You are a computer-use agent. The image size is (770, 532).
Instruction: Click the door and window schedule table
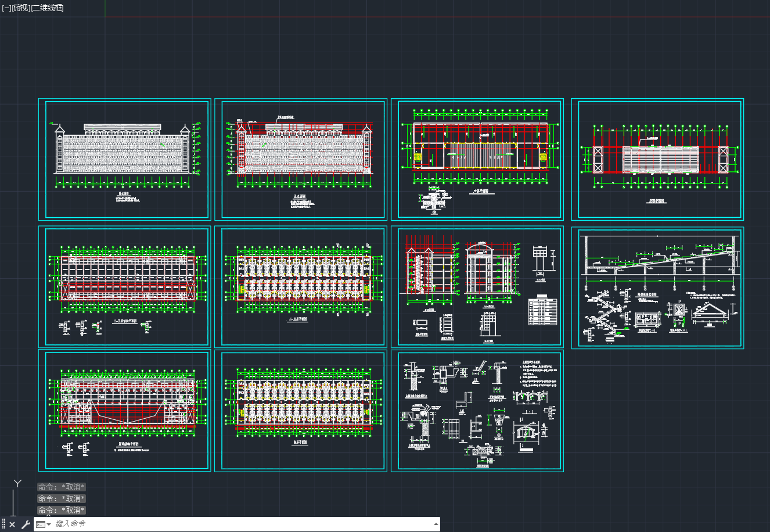542,312
